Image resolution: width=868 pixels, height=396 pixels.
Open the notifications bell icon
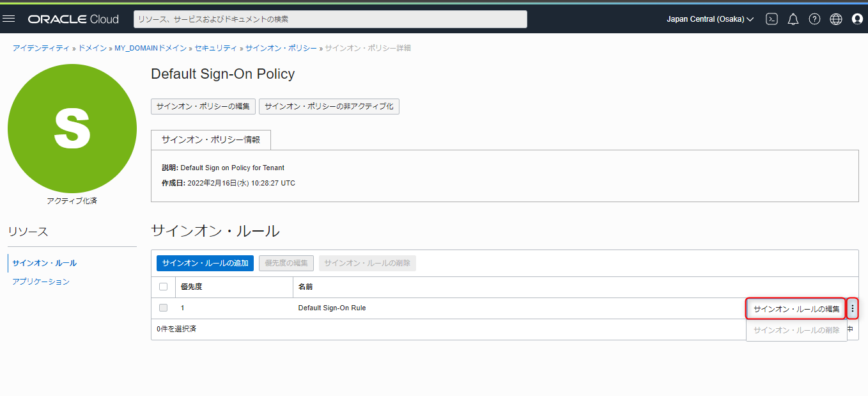[793, 19]
